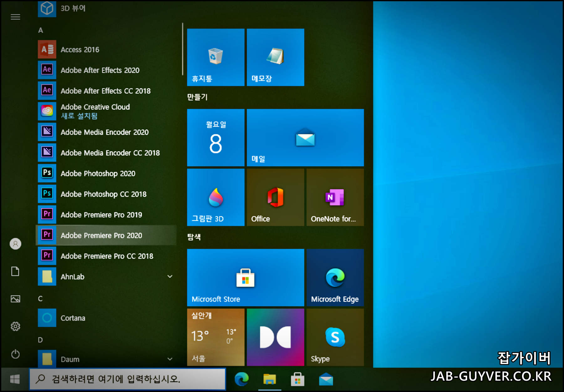Viewport: 564px width, 392px height.
Task: Start Adobe Premiere Pro CC 2018
Action: point(106,256)
